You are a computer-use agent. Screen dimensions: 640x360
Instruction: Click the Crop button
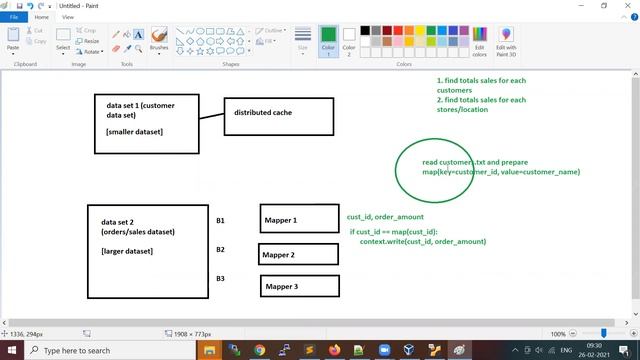point(86,31)
